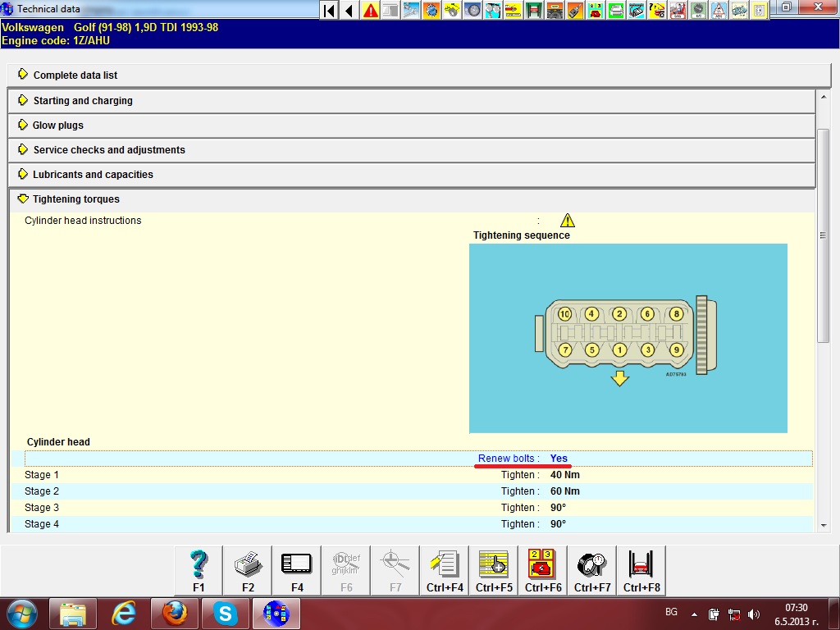The height and width of the screenshot is (630, 840).
Task: Click the F4 screen display icon
Action: pos(297,570)
